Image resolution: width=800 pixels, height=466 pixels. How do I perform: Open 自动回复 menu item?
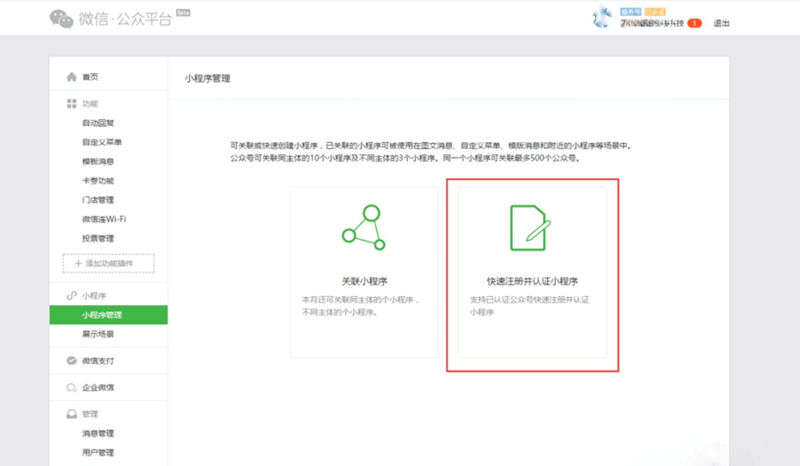pos(98,123)
